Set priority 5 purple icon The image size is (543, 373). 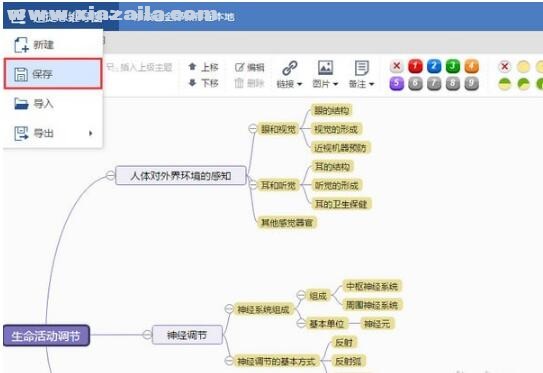pos(397,83)
